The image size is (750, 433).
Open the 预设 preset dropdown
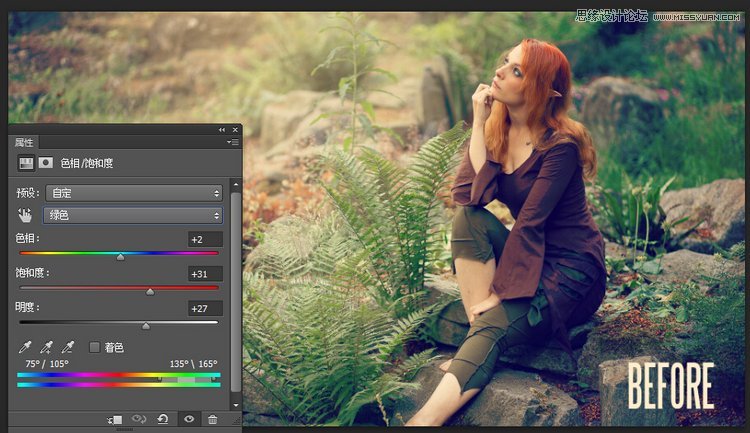133,193
